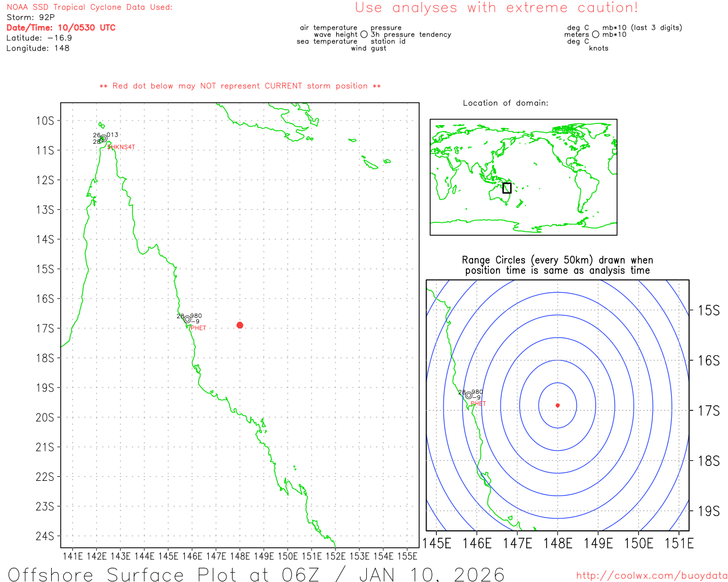Click the units legend circle next to meters
This screenshot has width=728, height=582.
595,34
